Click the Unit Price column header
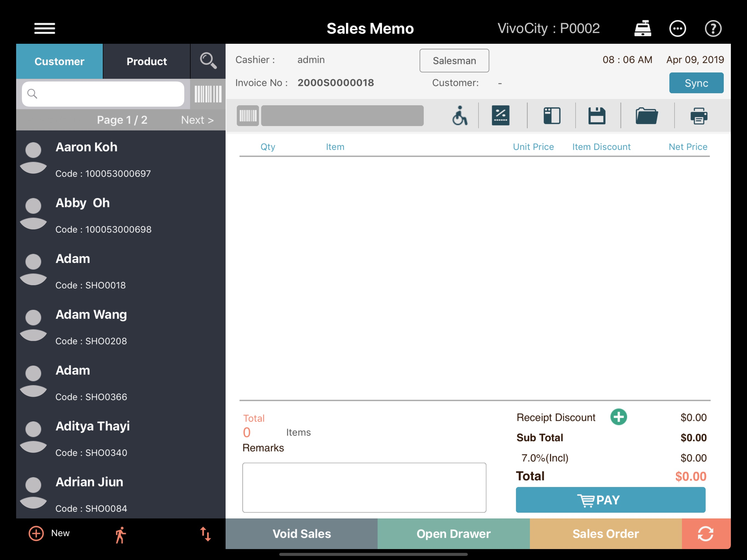Viewport: 747px width, 560px height. click(x=533, y=147)
